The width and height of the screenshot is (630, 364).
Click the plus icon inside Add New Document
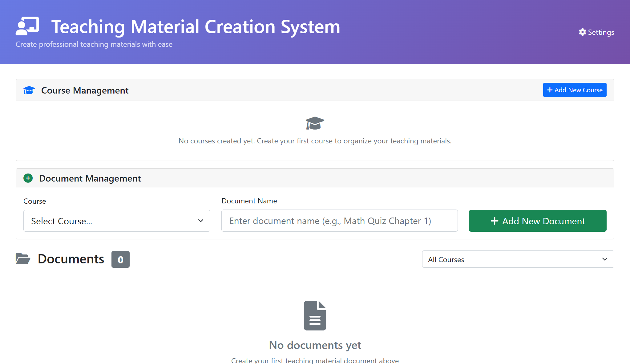click(x=495, y=221)
